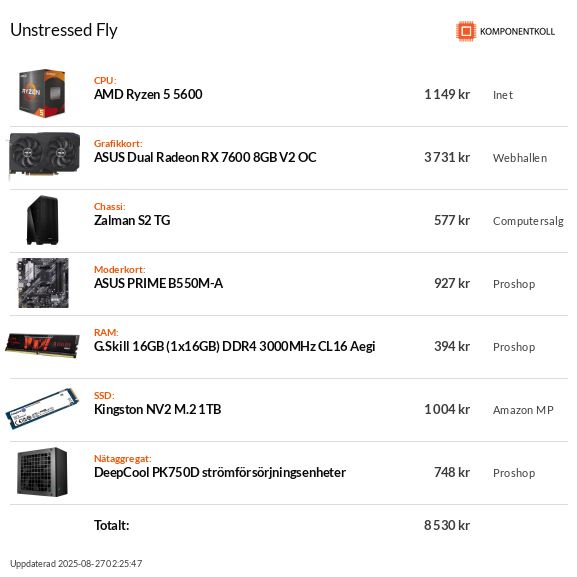The image size is (577, 577).
Task: Visit the Inet store link
Action: (503, 95)
